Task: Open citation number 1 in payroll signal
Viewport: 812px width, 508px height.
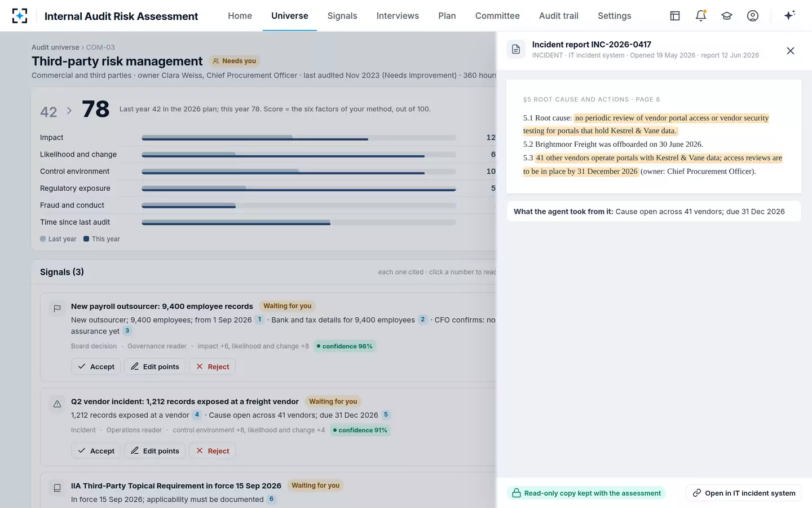Action: (259, 319)
